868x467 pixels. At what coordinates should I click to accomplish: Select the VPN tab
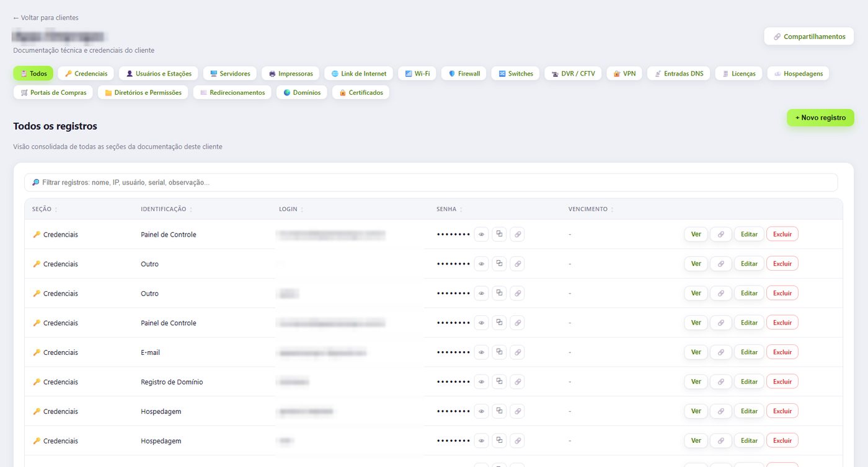pos(624,74)
